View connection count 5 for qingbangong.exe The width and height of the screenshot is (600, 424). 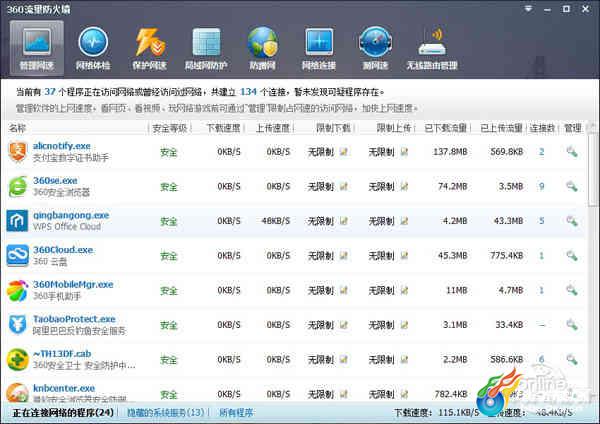[x=541, y=221]
